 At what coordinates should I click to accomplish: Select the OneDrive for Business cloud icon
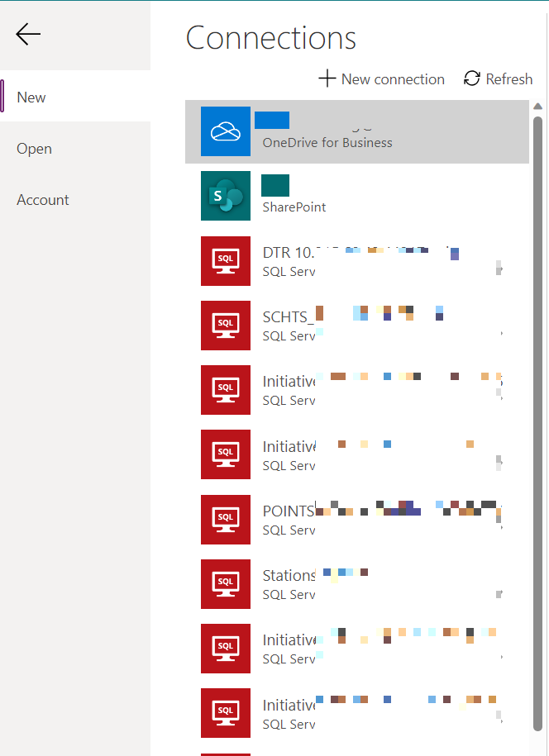(x=225, y=131)
